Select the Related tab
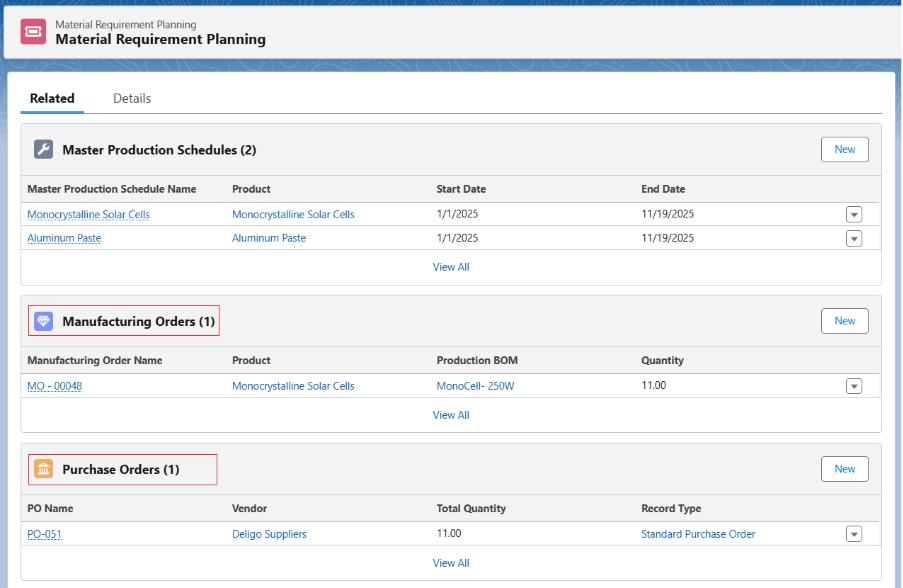 52,98
